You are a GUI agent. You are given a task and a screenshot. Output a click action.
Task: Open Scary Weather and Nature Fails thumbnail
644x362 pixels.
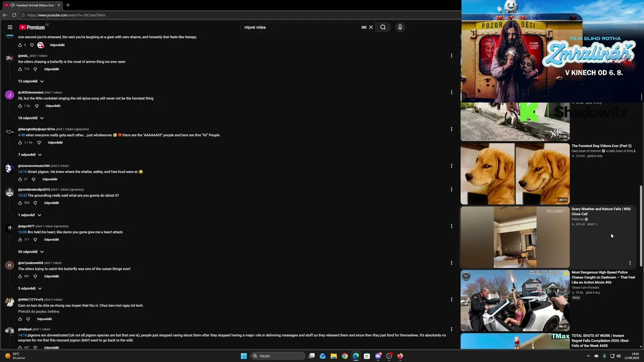(x=515, y=237)
